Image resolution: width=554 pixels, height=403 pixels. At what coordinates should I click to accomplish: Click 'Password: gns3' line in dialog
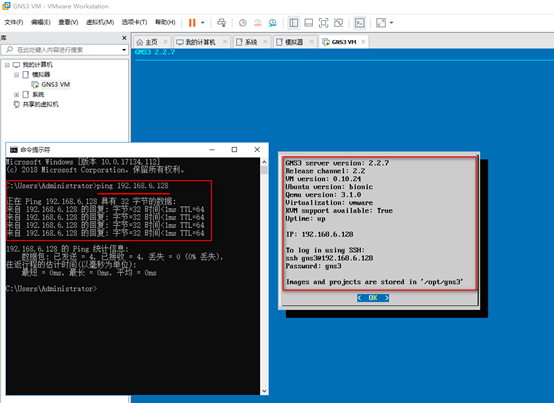click(x=313, y=266)
